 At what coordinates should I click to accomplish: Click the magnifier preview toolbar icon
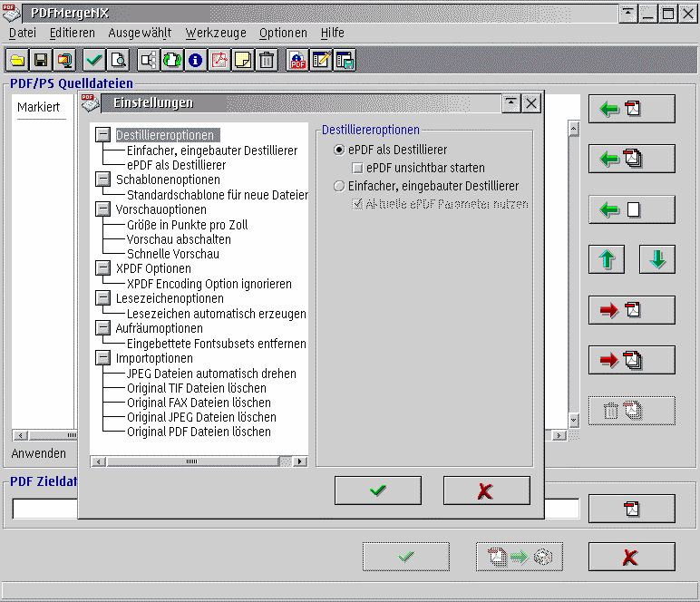(x=118, y=61)
